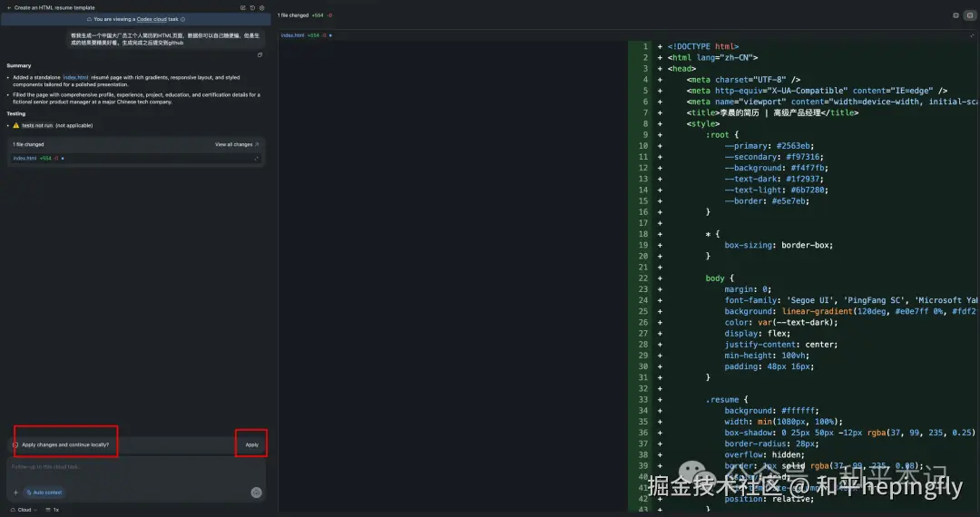Click the 'tests not run' label
The image size is (980, 517).
37,125
